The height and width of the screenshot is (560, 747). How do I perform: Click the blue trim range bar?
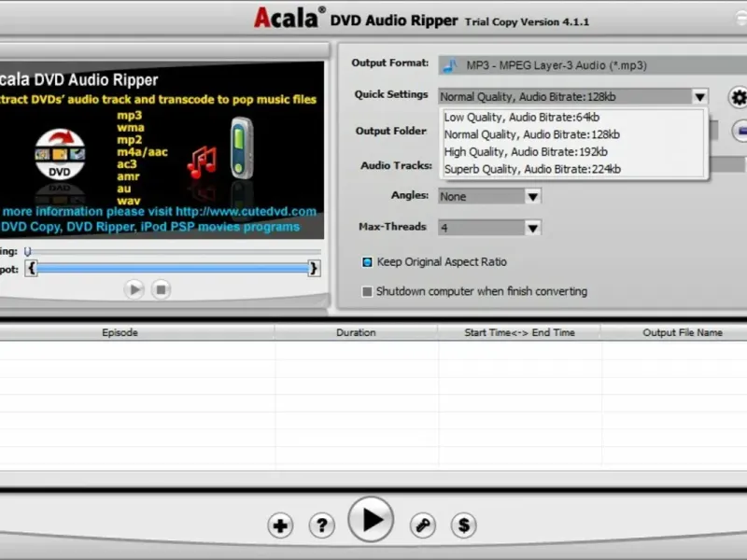coord(173,268)
